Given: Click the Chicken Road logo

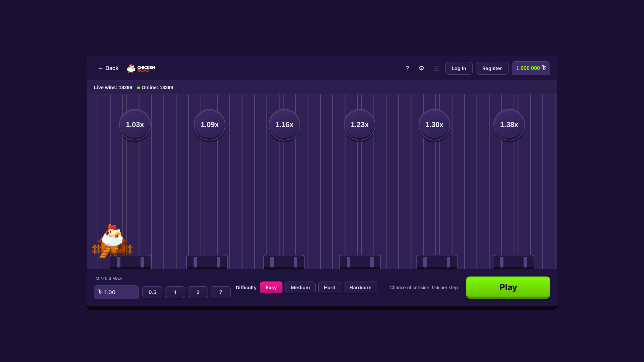Looking at the screenshot, I should coord(141,68).
